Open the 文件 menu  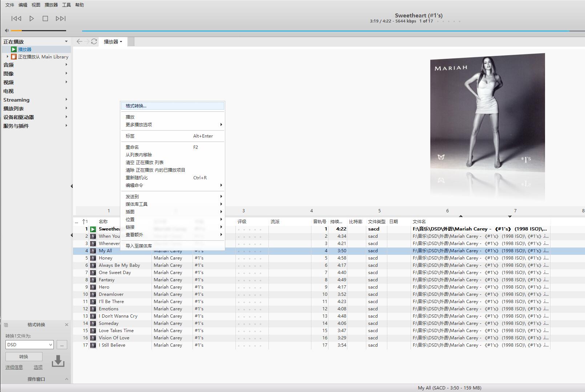(10, 5)
